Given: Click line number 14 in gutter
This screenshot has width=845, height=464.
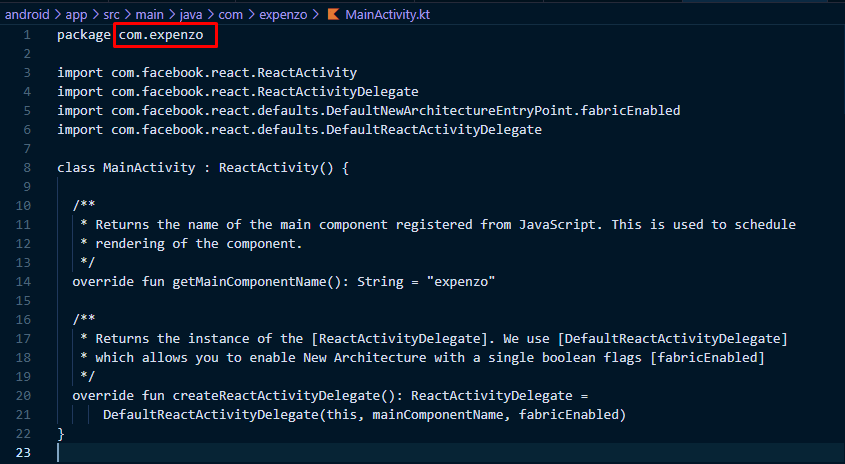Looking at the screenshot, I should [23, 281].
